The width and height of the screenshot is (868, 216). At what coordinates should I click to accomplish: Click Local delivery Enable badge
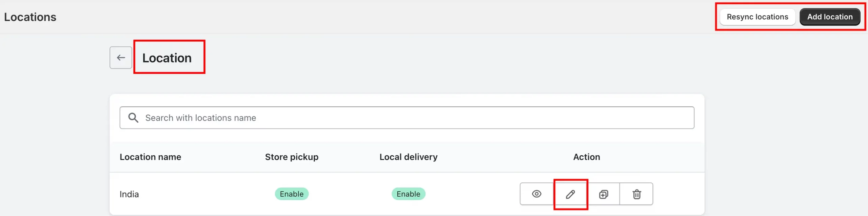click(408, 194)
